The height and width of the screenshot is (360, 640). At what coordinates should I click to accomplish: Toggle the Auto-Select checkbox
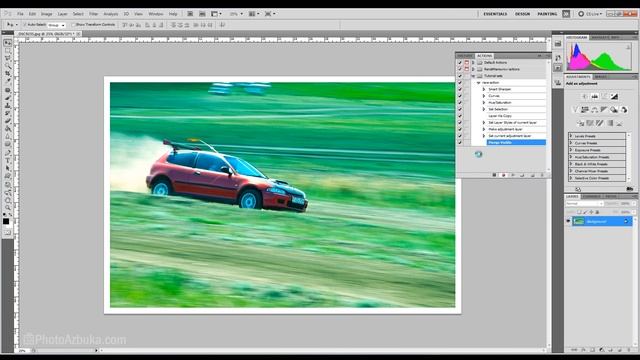tap(24, 25)
